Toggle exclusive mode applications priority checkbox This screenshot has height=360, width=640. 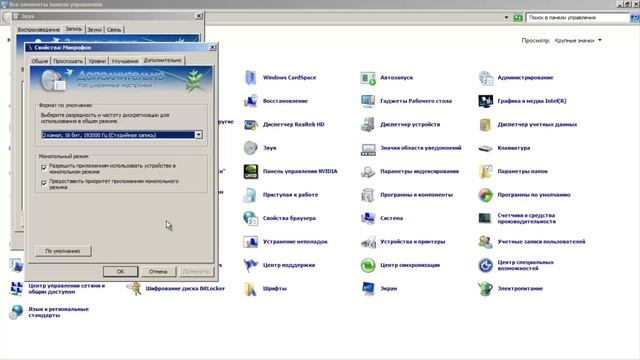pos(44,183)
